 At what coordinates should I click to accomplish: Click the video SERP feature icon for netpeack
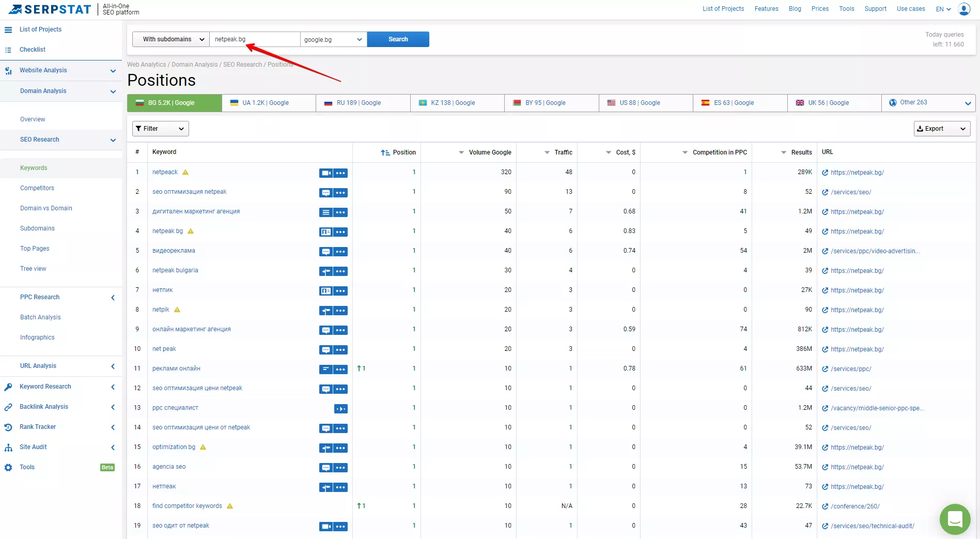click(x=326, y=173)
